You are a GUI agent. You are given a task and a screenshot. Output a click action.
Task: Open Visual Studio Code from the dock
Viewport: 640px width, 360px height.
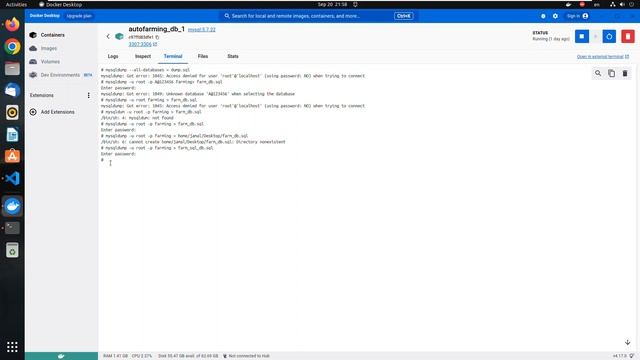pos(12,178)
